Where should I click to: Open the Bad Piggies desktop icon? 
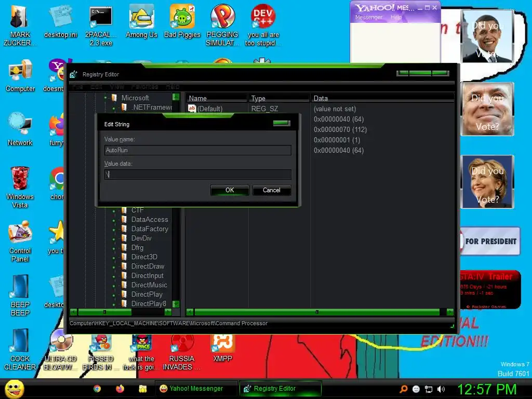point(182,21)
